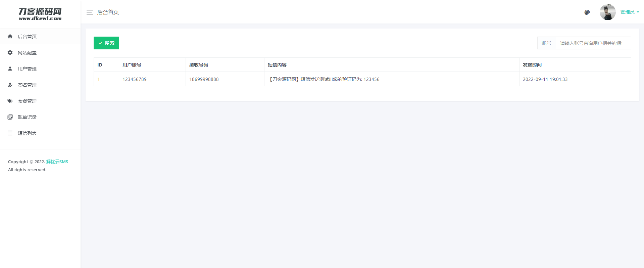Click the 发送时间 column header

(x=532, y=65)
